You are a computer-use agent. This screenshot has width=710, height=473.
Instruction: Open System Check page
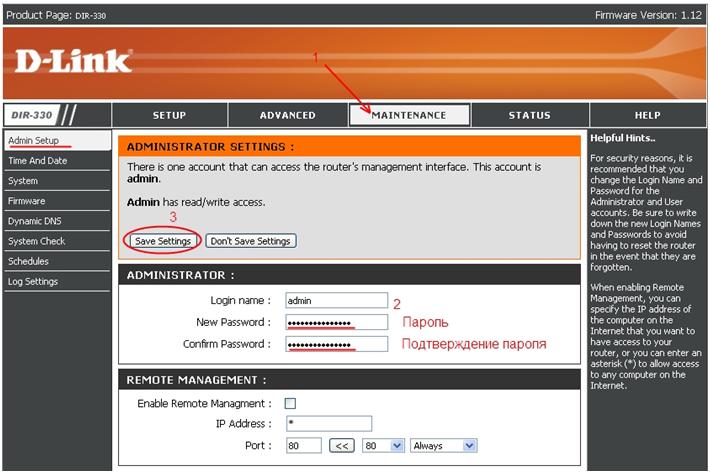(x=37, y=241)
